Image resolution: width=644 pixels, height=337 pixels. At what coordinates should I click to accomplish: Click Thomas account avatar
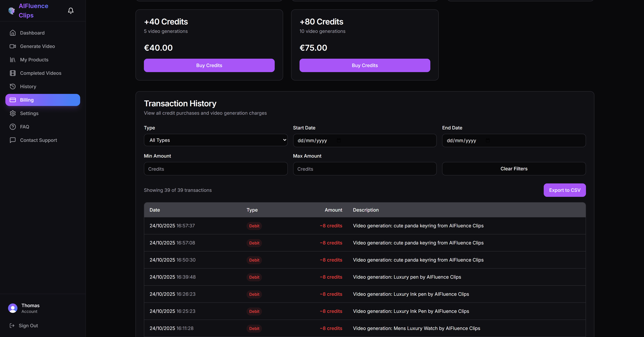pos(13,308)
